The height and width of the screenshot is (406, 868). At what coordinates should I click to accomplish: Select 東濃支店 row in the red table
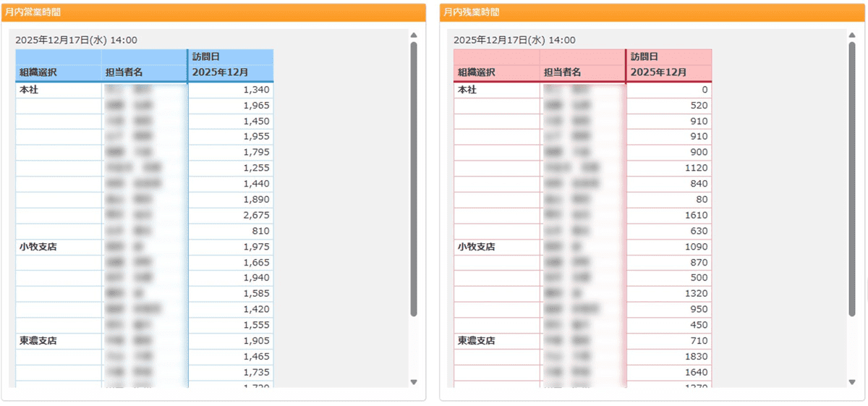point(583,341)
